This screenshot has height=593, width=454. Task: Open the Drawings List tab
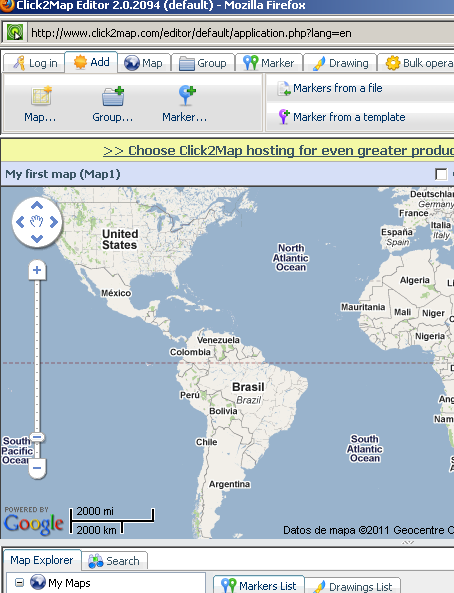(353, 586)
